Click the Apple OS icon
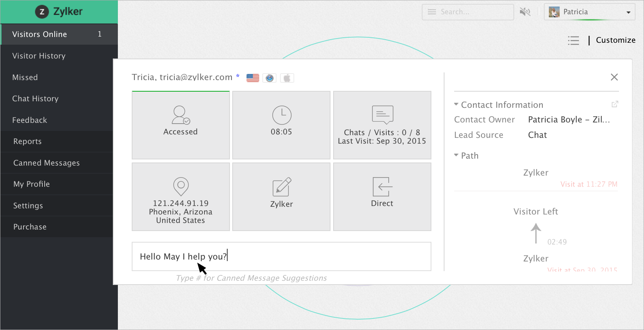The image size is (644, 330). 287,78
